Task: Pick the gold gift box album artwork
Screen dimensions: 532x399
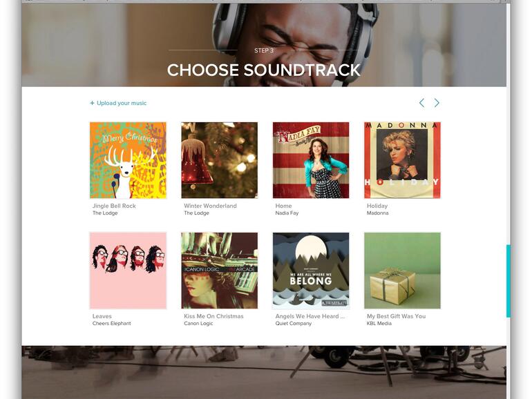Action: tap(402, 271)
